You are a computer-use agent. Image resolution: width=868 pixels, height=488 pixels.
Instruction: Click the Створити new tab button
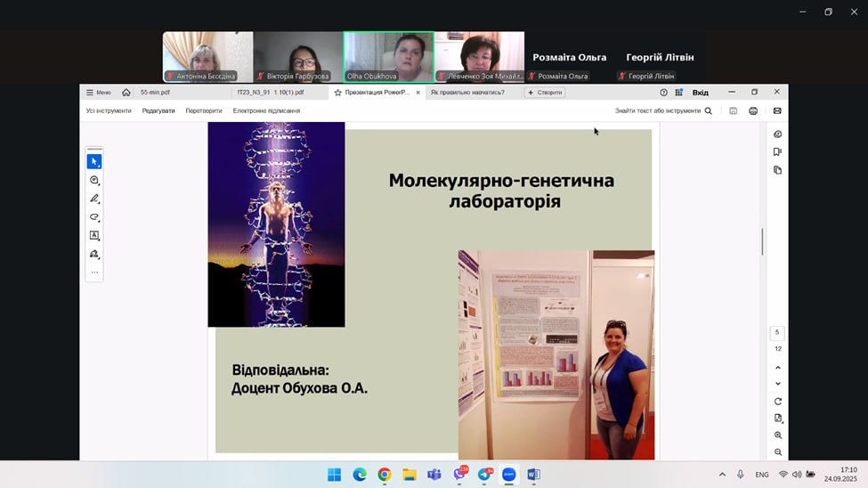545,93
